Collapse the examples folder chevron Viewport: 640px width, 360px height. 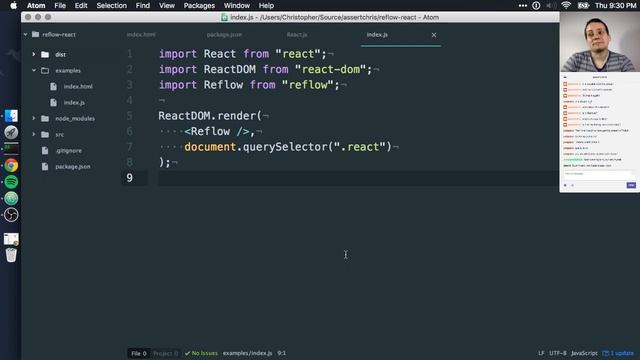(x=34, y=70)
